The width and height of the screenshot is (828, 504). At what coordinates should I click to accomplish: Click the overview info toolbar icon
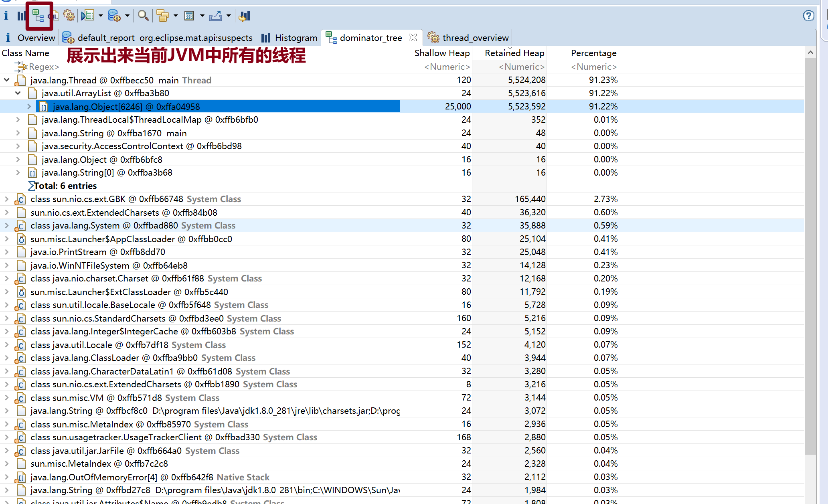click(x=6, y=16)
